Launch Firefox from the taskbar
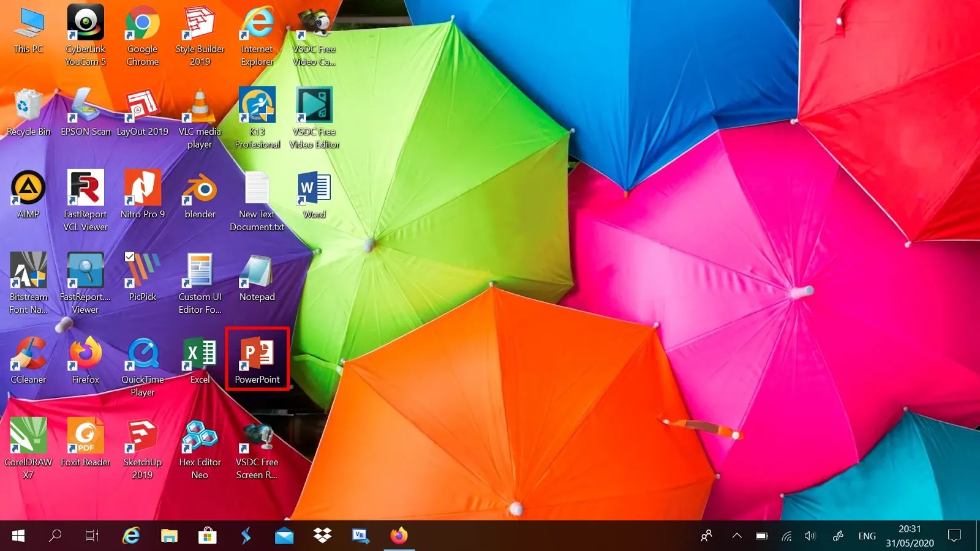980x551 pixels. coord(399,536)
